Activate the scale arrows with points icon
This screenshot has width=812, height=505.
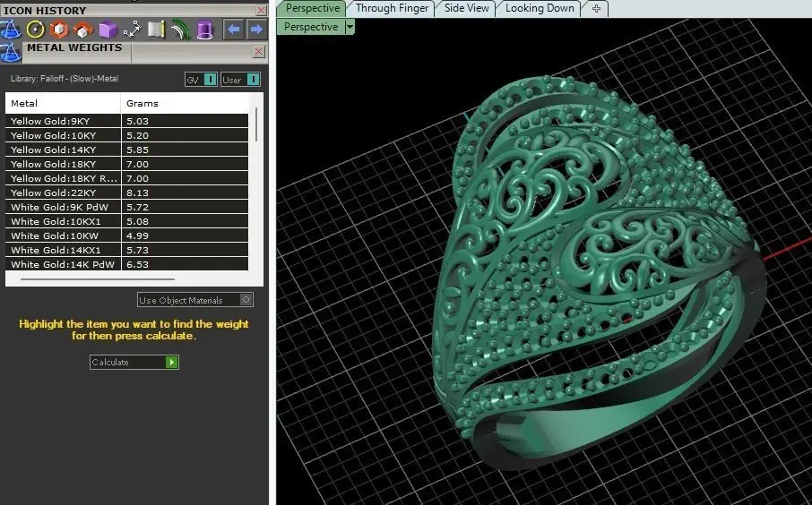pos(132,30)
